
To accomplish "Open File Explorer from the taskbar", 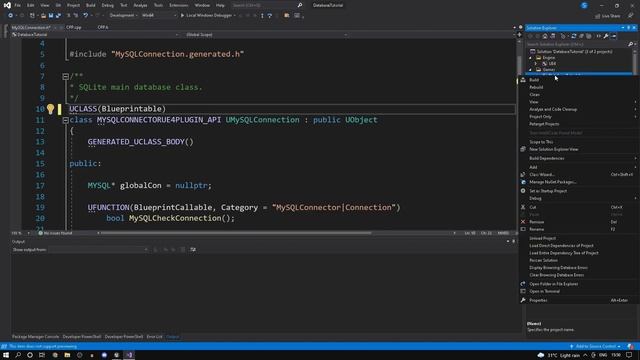I will [67, 355].
